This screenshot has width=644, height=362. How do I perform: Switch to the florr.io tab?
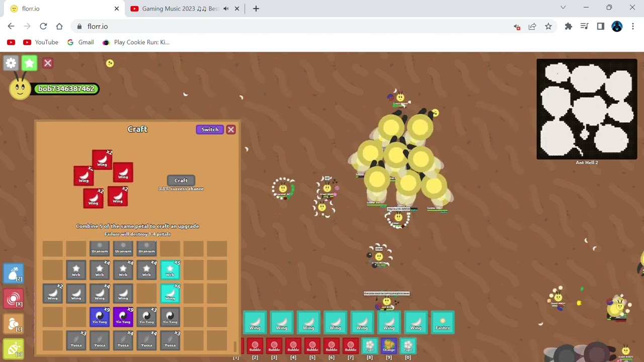click(x=63, y=9)
